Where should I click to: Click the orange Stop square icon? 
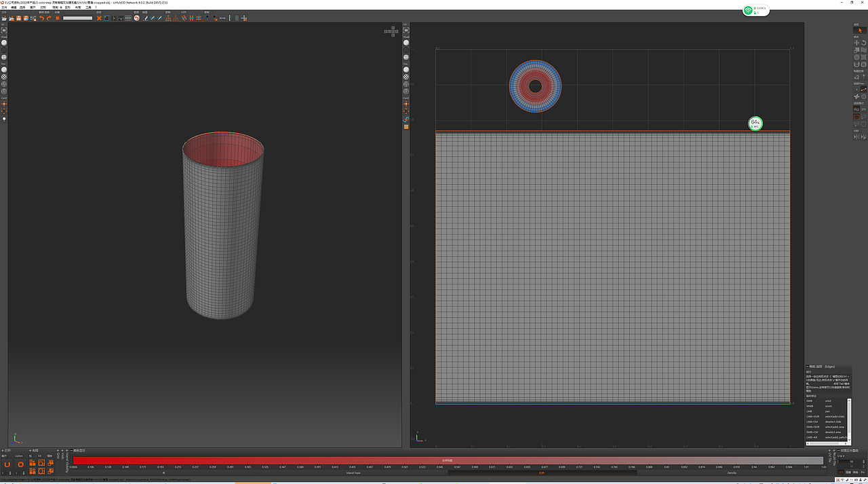coord(57,18)
